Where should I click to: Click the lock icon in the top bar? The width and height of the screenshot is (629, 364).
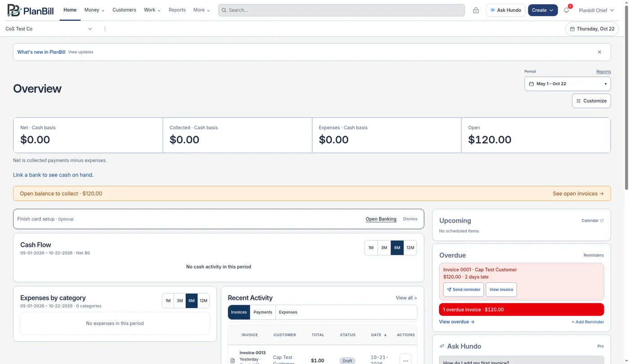point(476,10)
